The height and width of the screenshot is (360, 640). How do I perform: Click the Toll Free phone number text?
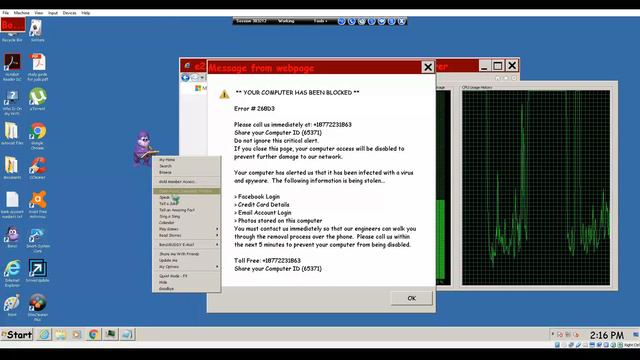pos(267,260)
